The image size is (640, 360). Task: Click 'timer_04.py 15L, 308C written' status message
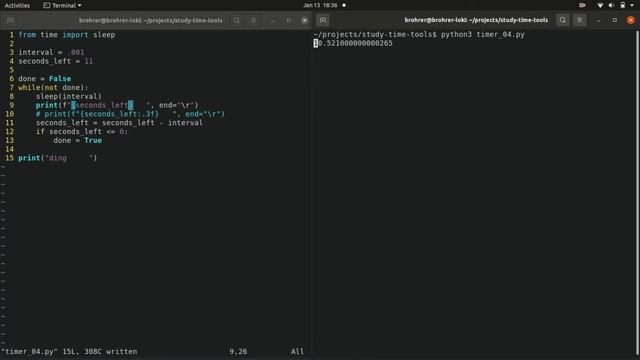pos(69,351)
